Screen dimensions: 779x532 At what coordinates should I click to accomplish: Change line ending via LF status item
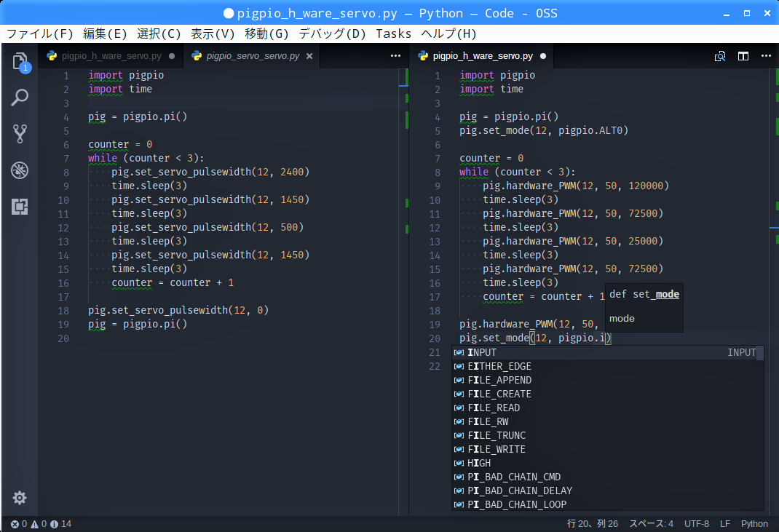725,524
